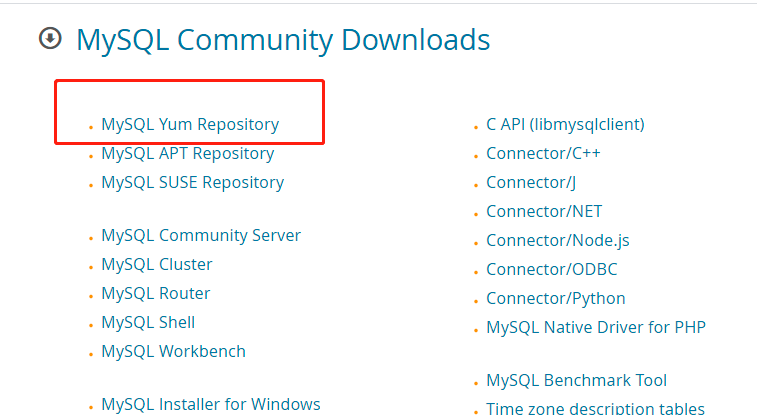Open the MySQL Yum Repository link
Image resolution: width=757 pixels, height=415 pixels.
(x=190, y=124)
